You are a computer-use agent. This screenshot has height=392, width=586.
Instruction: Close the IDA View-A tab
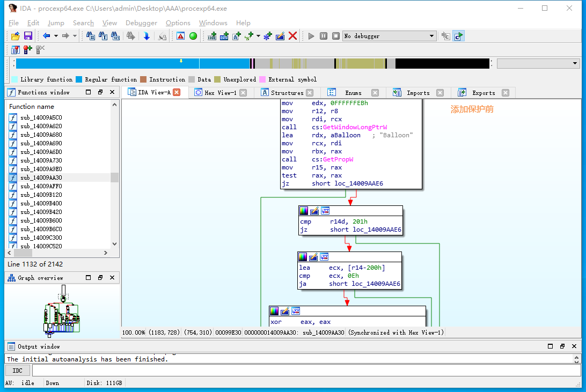coord(177,92)
